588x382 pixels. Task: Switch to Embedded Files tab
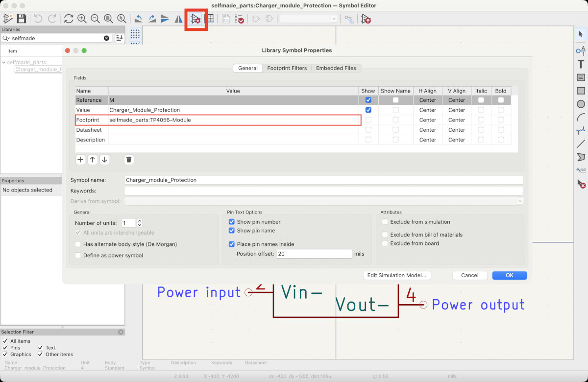click(336, 68)
